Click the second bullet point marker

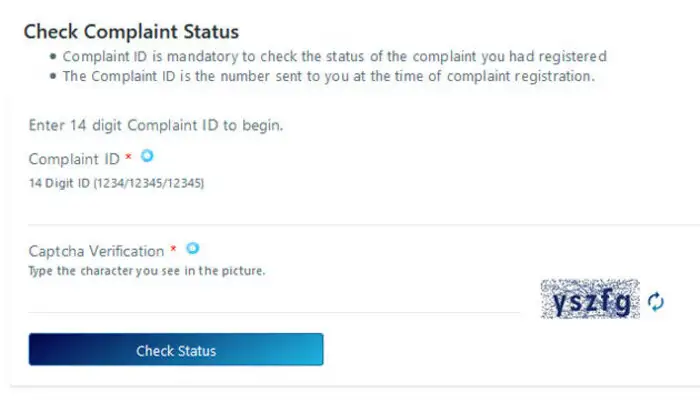click(52, 77)
